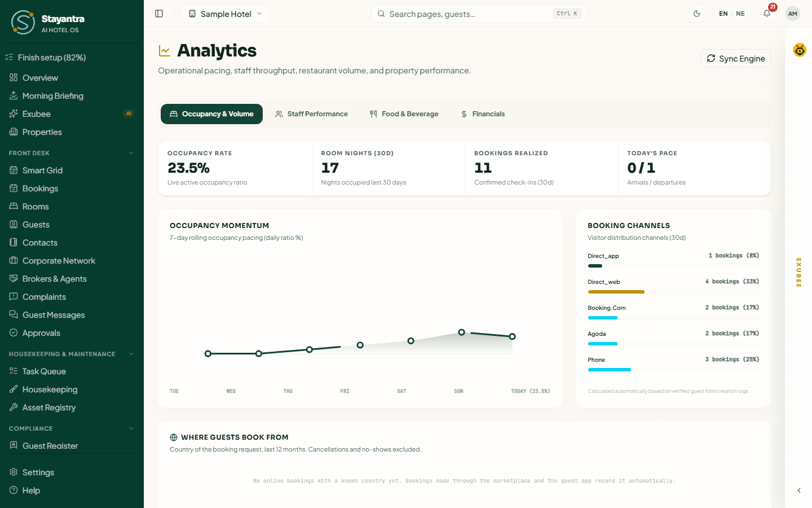Image resolution: width=812 pixels, height=508 pixels.
Task: Open the Help page
Action: [72, 491]
